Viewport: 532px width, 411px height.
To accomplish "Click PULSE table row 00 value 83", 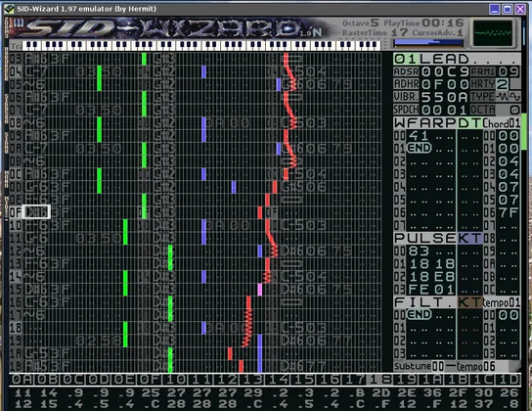I will click(x=419, y=251).
